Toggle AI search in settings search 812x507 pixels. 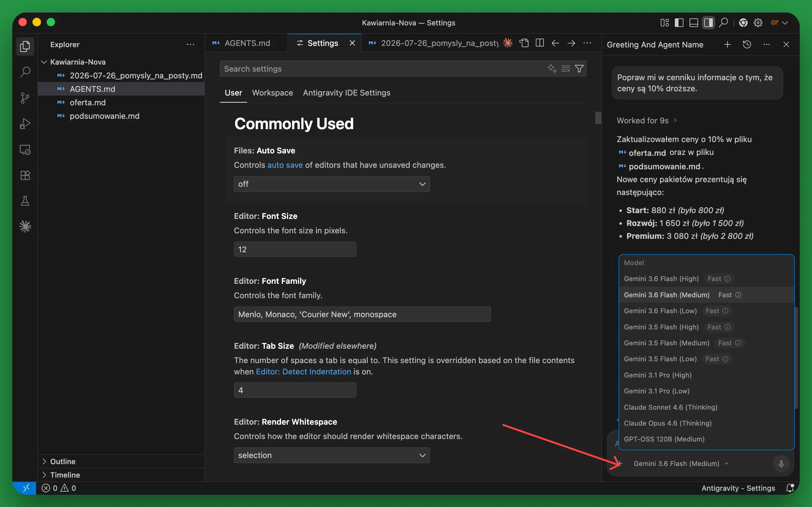pos(552,69)
